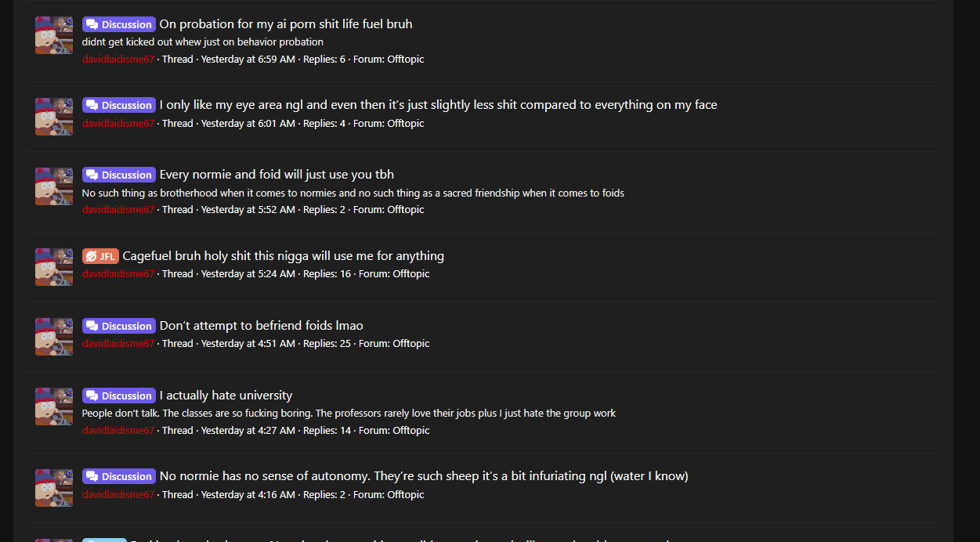
Task: Open avatar beside thread posted at 6:01 AM
Action: (54, 117)
